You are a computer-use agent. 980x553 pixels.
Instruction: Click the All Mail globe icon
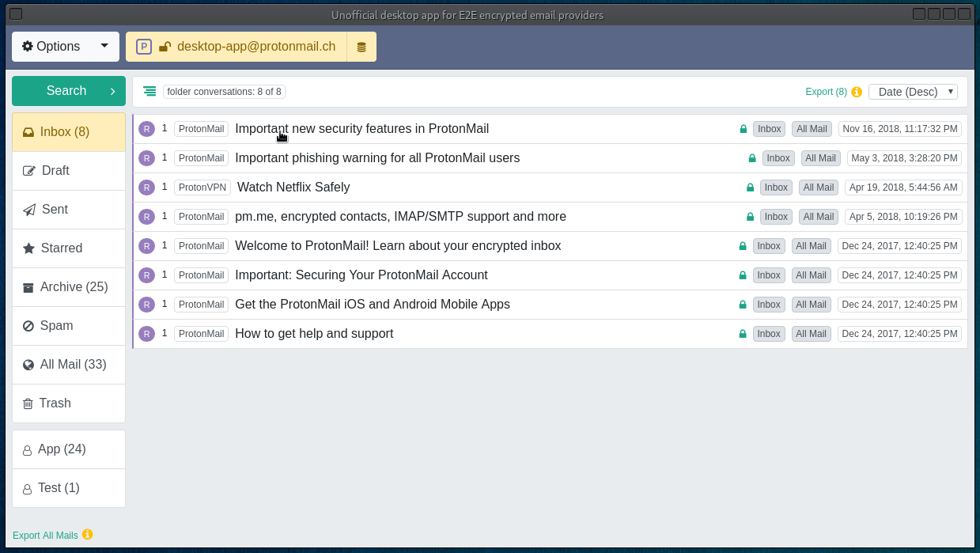pyautogui.click(x=28, y=365)
